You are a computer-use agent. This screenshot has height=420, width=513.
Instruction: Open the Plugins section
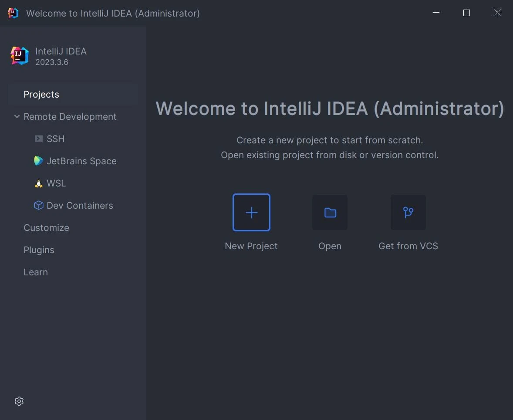tap(39, 250)
